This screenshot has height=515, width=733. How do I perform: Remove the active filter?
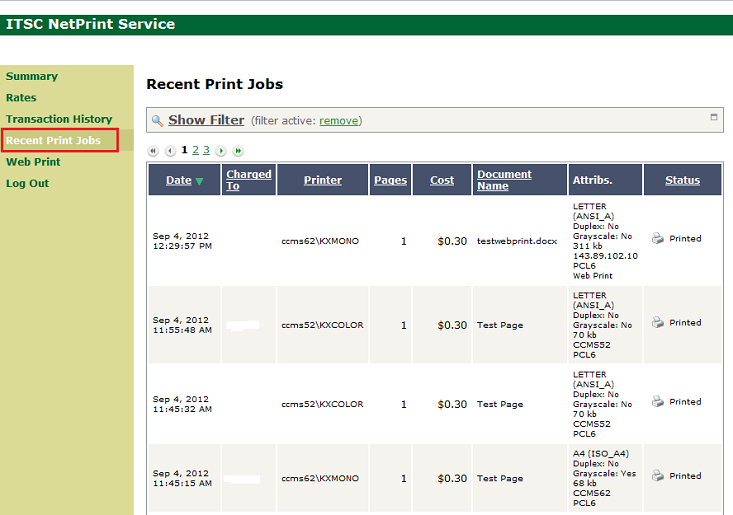click(338, 121)
